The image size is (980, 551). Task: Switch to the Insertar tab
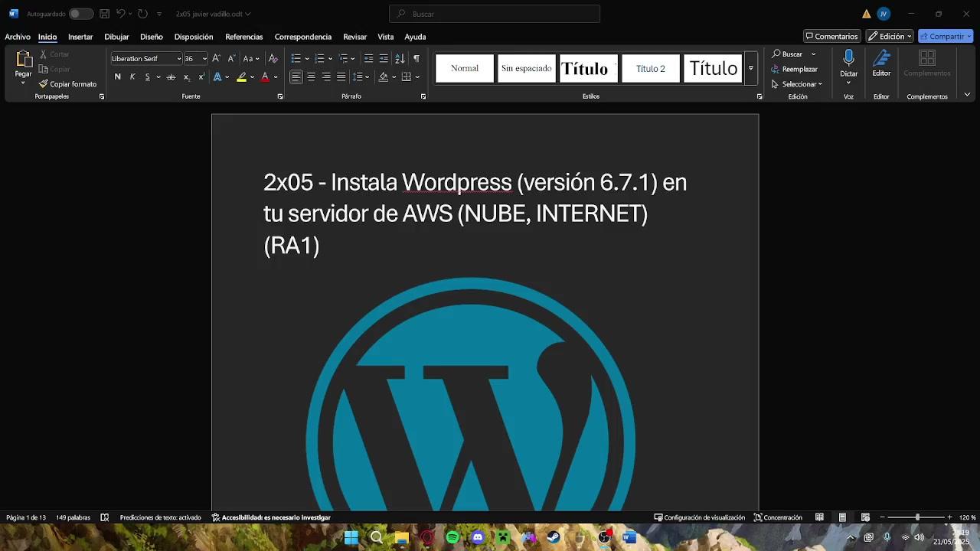coord(80,37)
